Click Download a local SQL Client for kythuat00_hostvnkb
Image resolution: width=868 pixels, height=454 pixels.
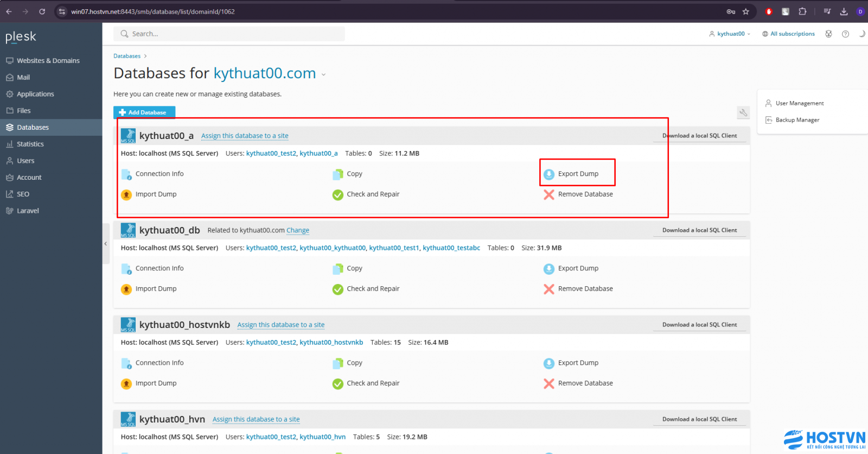click(x=699, y=325)
